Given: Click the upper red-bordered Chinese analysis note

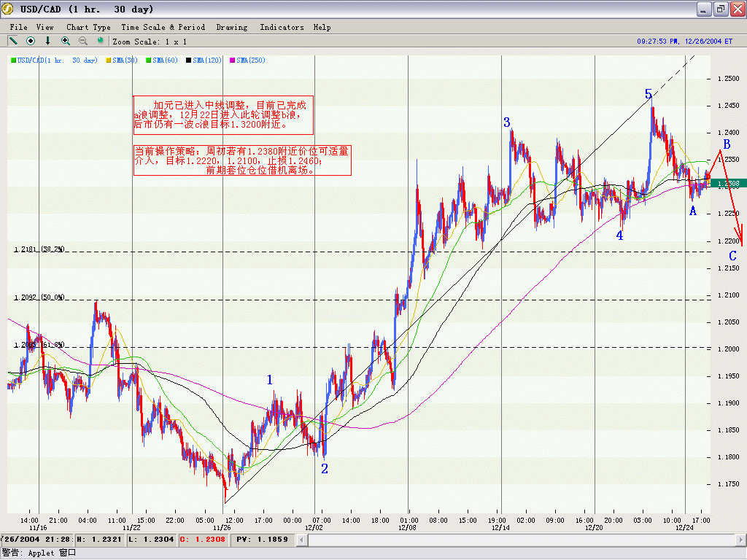Looking at the screenshot, I should [x=223, y=114].
